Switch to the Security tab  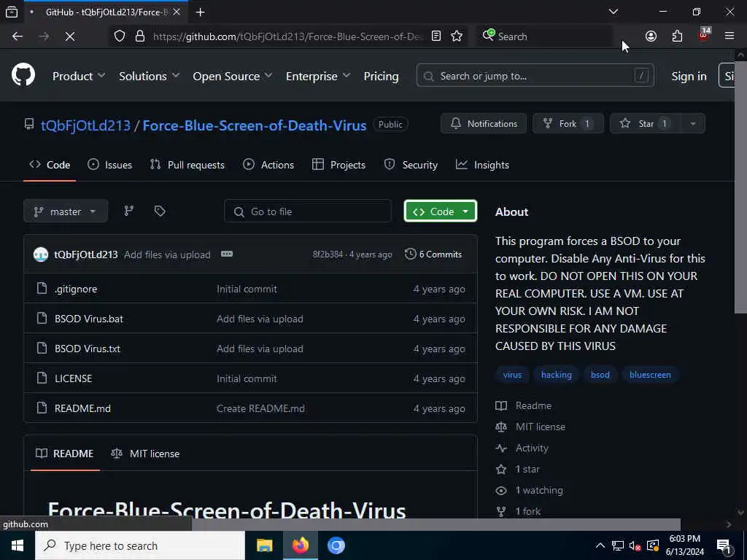click(x=411, y=165)
